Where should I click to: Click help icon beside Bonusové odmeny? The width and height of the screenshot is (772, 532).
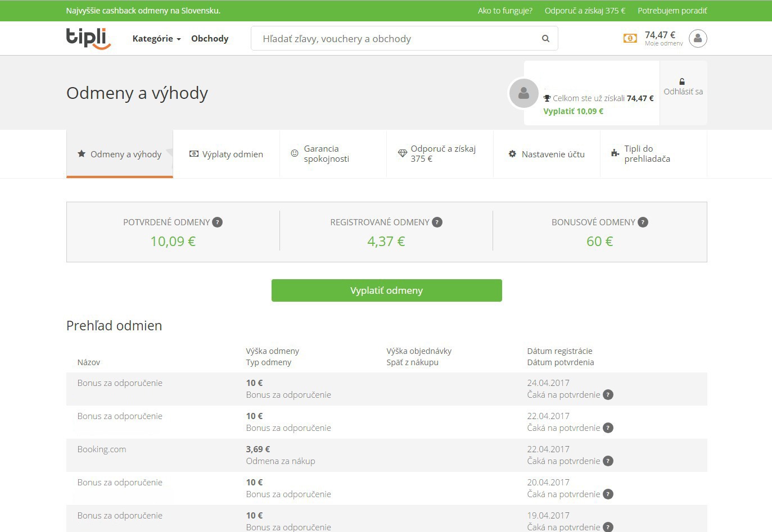coord(643,222)
